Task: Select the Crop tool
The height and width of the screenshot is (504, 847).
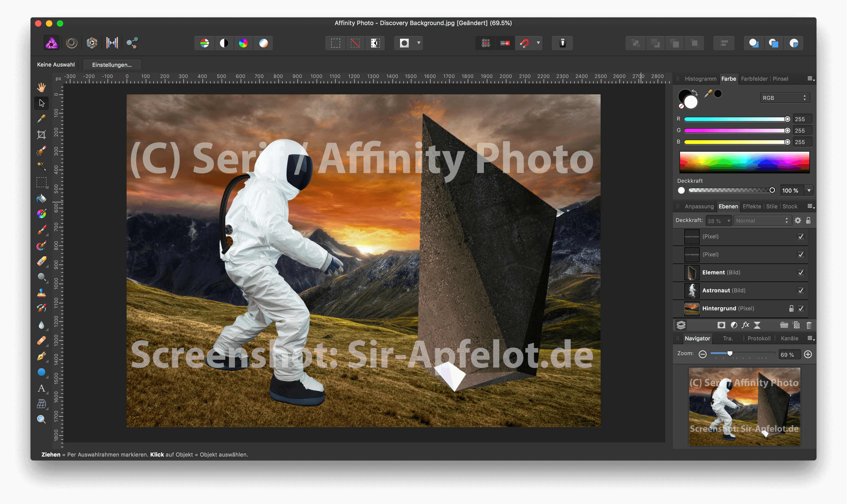Action: [x=41, y=134]
